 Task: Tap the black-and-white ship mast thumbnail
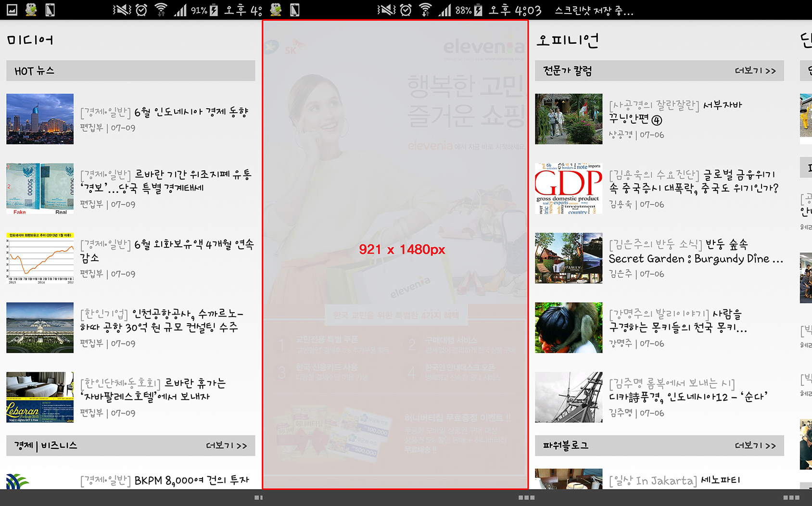point(569,397)
